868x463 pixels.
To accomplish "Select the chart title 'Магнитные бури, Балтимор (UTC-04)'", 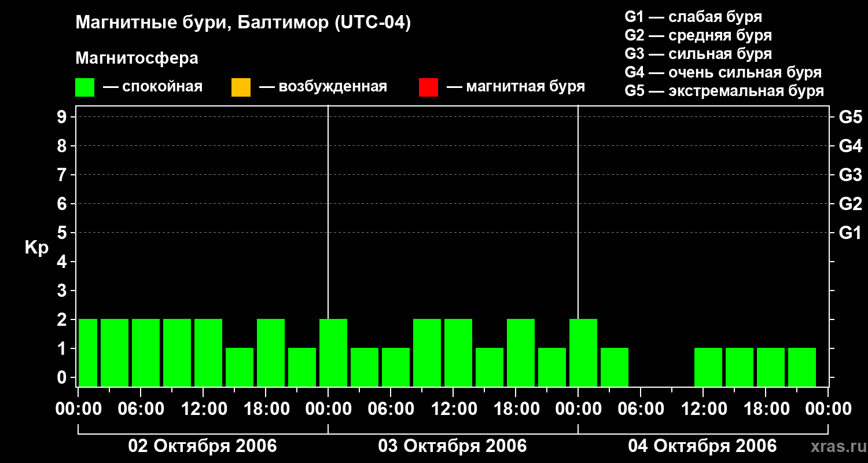I will 243,23.
